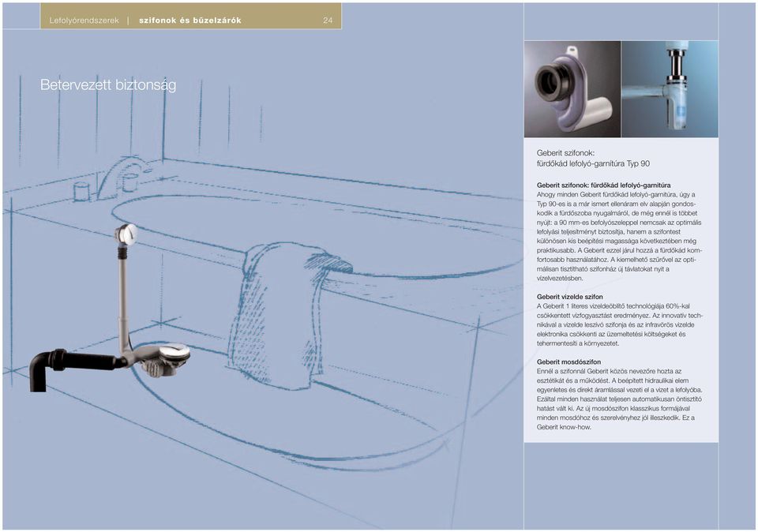
Task: Click the line ending 'Geberit know-how.'
Action: pos(564,427)
